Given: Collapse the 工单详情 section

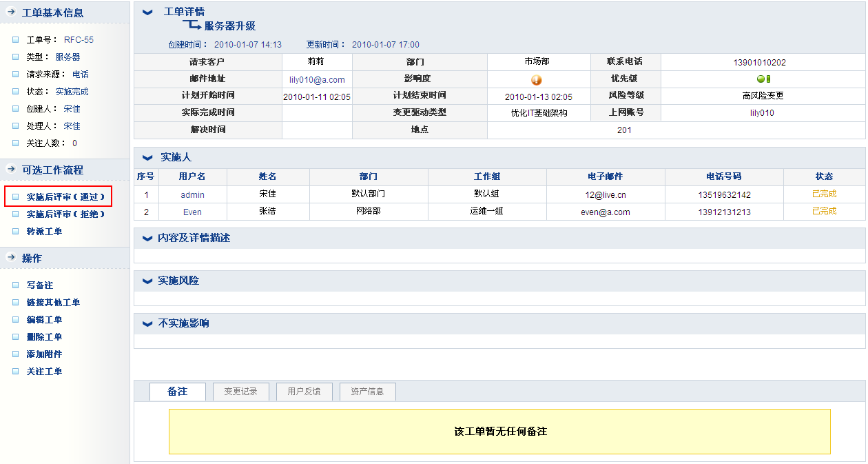Looking at the screenshot, I should (x=147, y=12).
